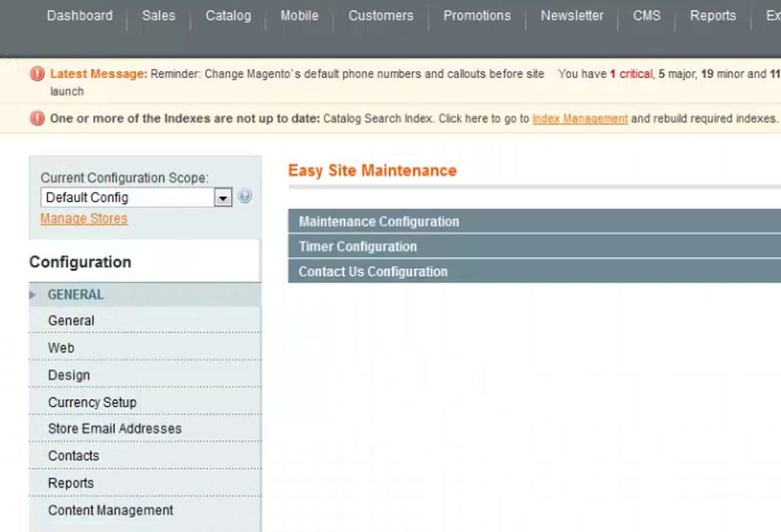
Task: Open Currency Setup settings
Action: pyautogui.click(x=145, y=402)
